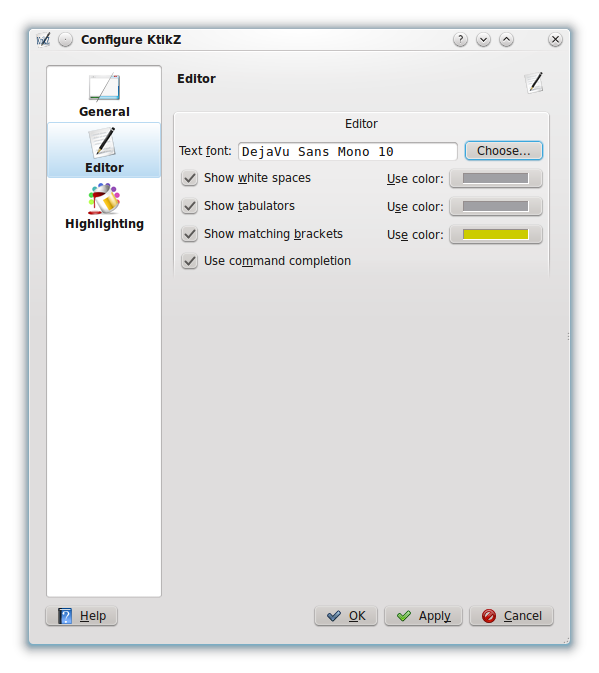Discard changes with Cancel button

pos(511,616)
